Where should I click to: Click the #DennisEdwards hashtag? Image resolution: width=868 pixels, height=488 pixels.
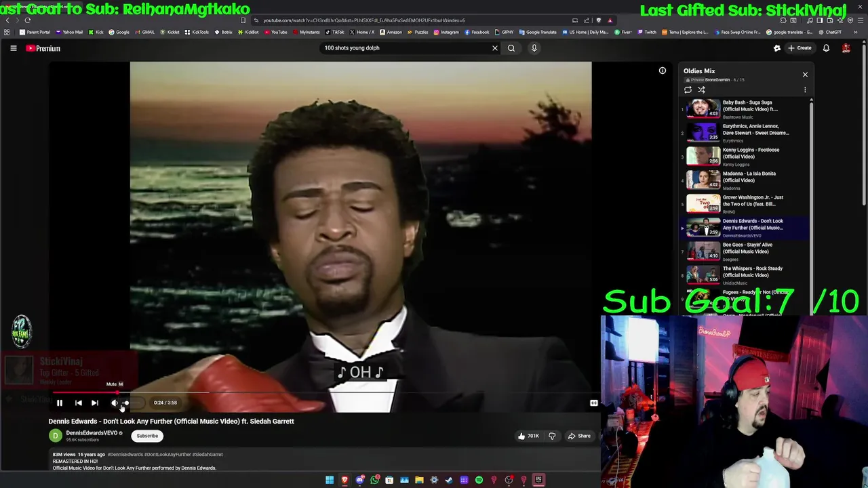pyautogui.click(x=125, y=455)
